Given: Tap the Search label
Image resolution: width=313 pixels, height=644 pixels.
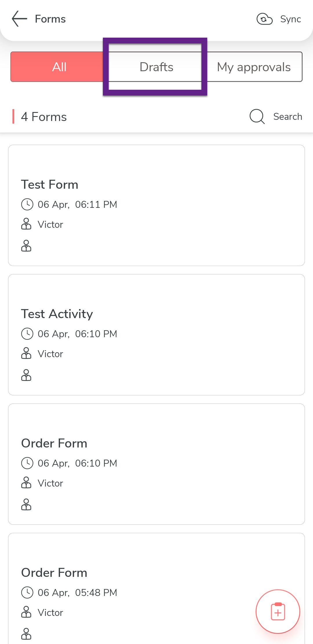Looking at the screenshot, I should coord(287,116).
